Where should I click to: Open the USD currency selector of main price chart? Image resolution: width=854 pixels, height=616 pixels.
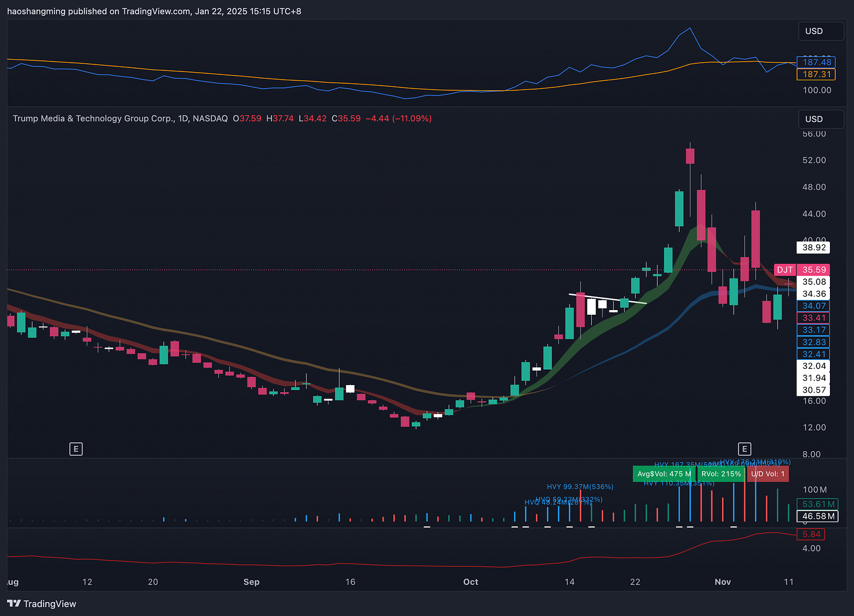tap(821, 119)
